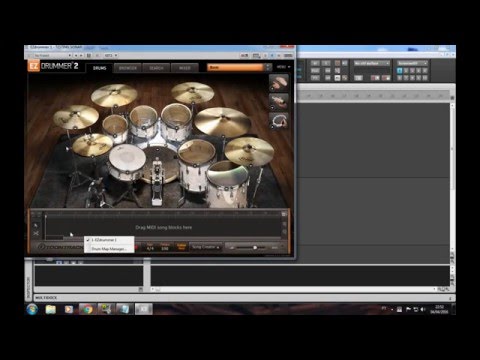Switch to the MIXER tab in EZdrummer

click(185, 68)
